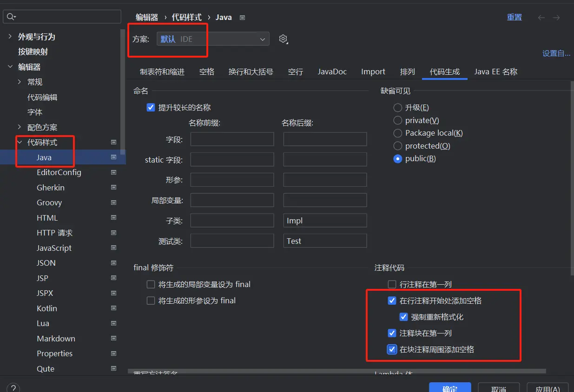Click the forward navigation arrow

[556, 18]
